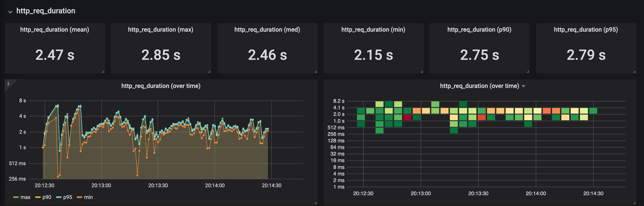This screenshot has height=206, width=644.
Task: Click the 8.2 s label on the heatmap axis
Action: click(339, 101)
